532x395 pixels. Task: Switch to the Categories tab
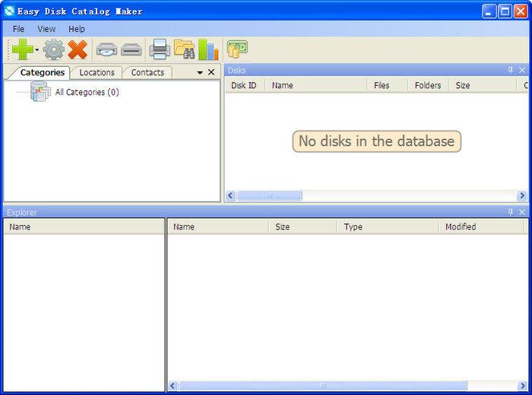(x=42, y=73)
